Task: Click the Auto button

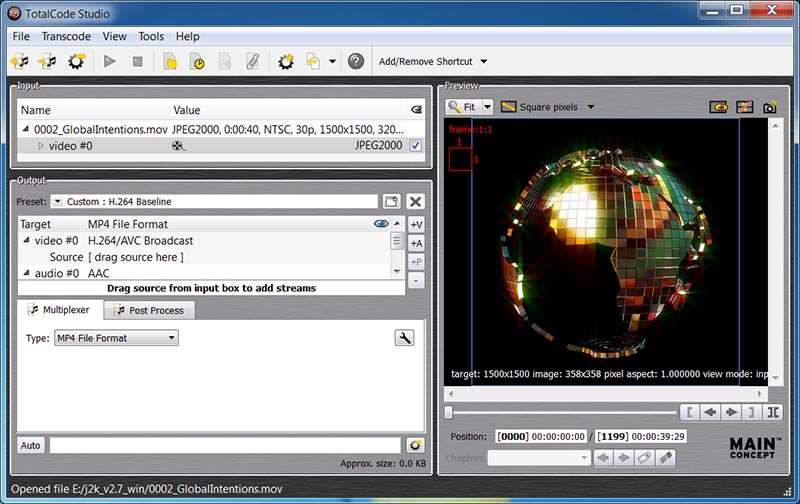Action: (30, 445)
